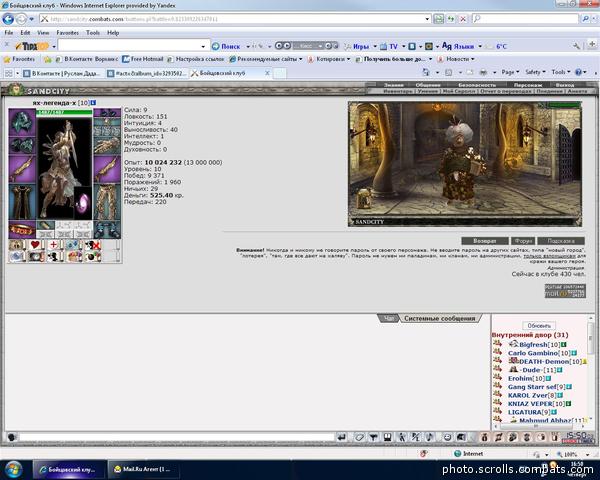Click IE back navigation button

(x=8, y=18)
